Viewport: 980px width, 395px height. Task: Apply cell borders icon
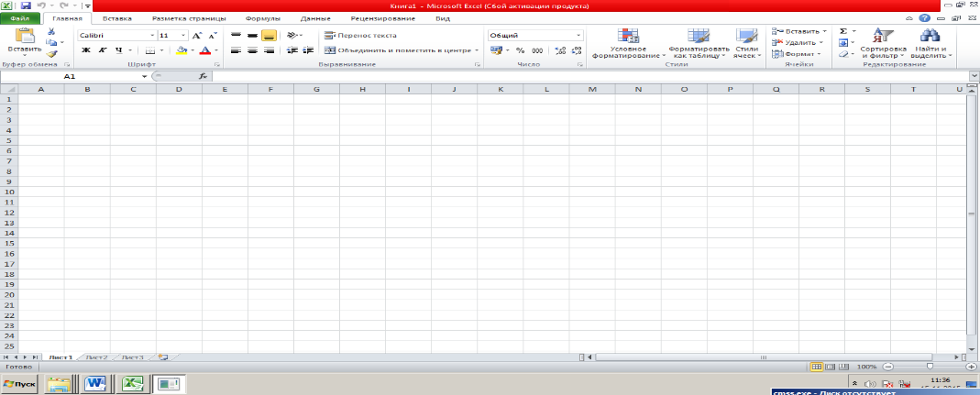tap(150, 50)
